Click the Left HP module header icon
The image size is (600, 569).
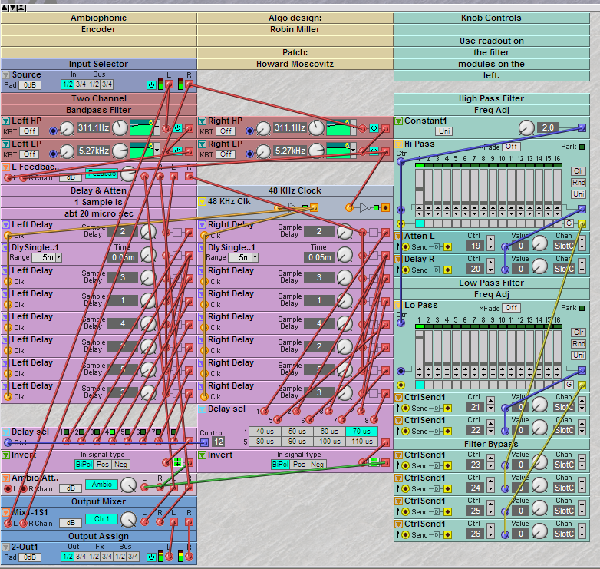point(5,121)
